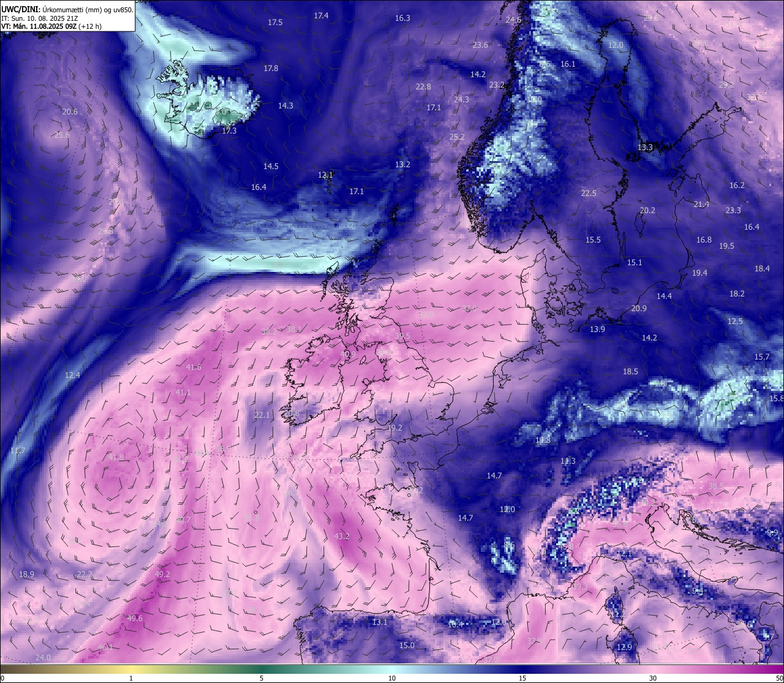
Task: Click the 13.1 value over northern Spain
Action: pyautogui.click(x=380, y=622)
